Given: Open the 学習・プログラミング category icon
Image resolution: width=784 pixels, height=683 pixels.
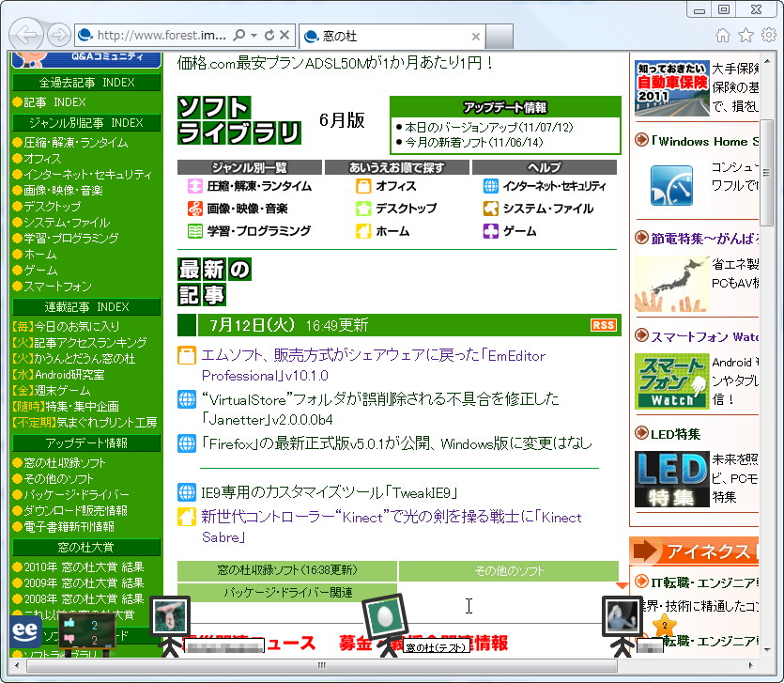Looking at the screenshot, I should (194, 231).
